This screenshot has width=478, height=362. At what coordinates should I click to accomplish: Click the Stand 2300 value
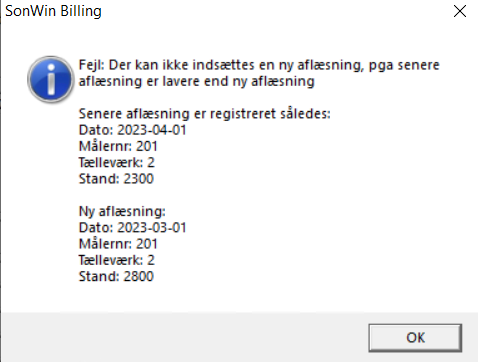point(138,179)
